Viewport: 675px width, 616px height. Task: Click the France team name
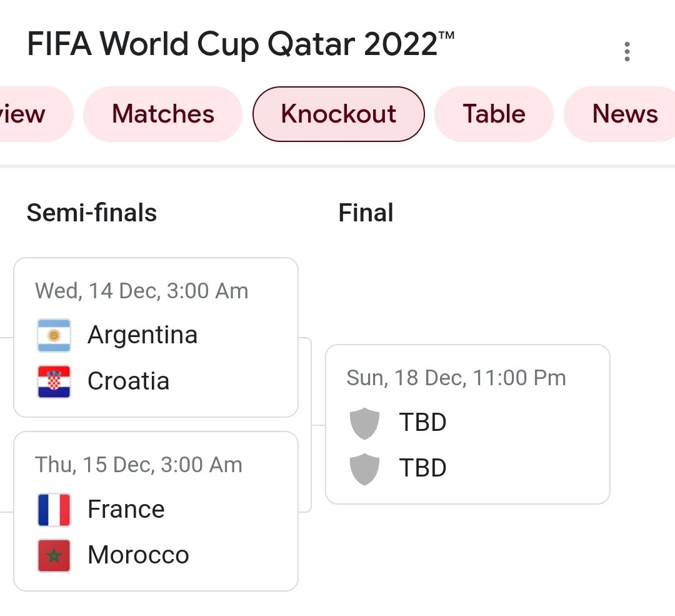126,509
